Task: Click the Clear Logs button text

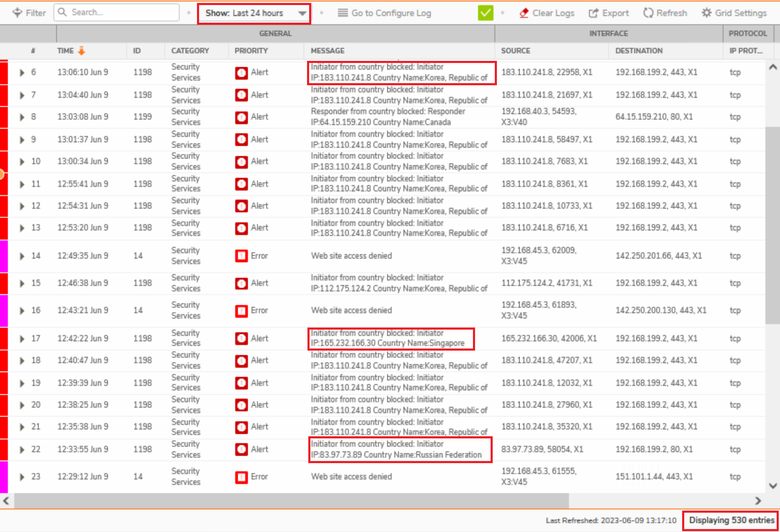Action: pos(553,13)
